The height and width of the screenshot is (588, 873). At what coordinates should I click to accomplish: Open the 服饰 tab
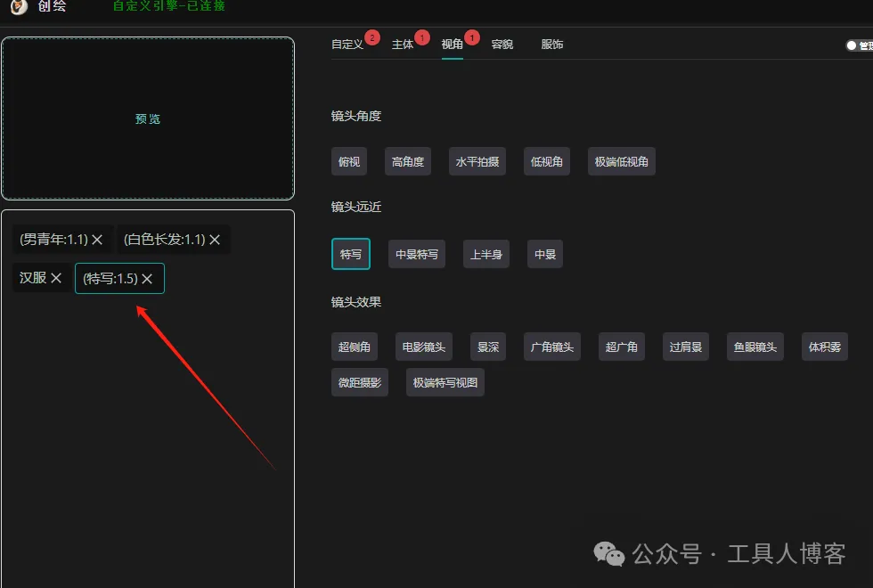(x=551, y=43)
